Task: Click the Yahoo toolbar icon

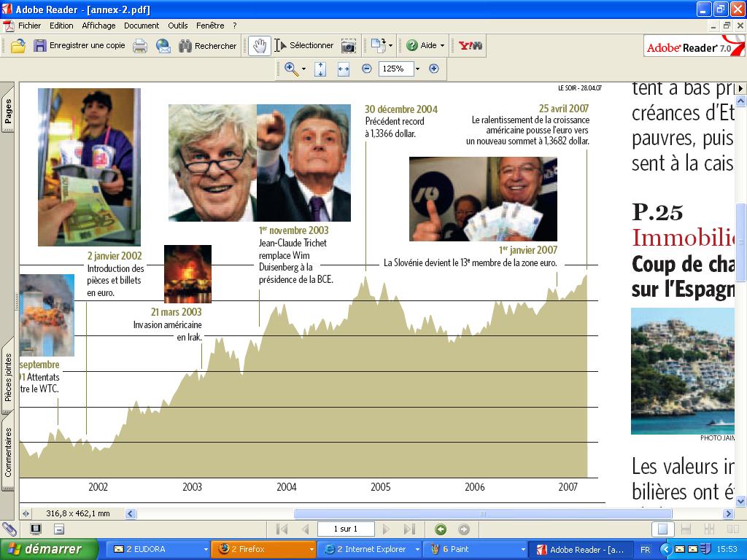Action: pyautogui.click(x=471, y=46)
